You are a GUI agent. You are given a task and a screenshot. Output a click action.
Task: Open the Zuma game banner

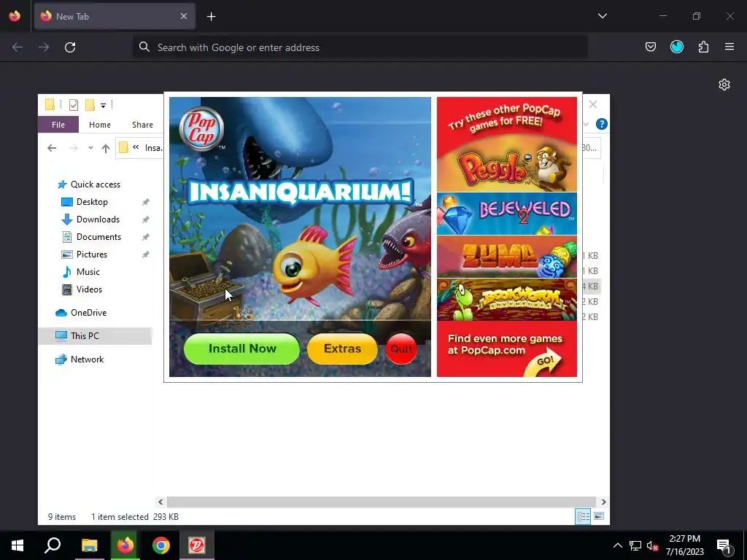click(x=506, y=257)
